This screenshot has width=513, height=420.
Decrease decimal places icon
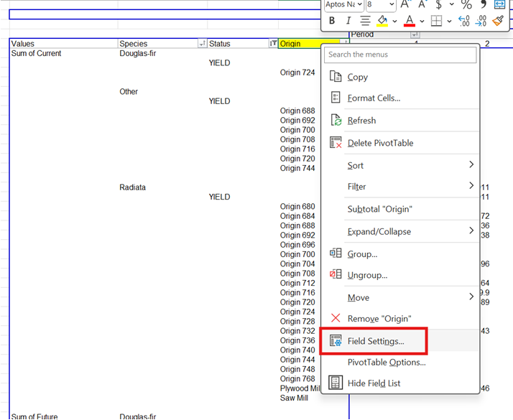(481, 21)
